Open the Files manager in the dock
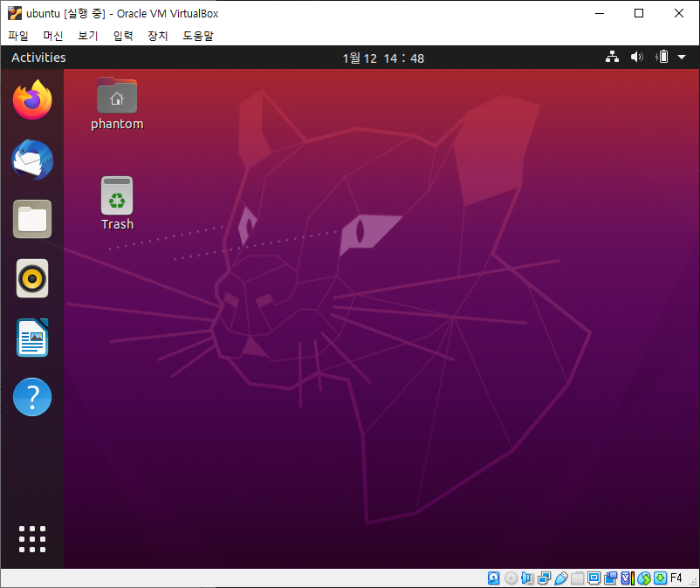This screenshot has width=700, height=588. 32,219
